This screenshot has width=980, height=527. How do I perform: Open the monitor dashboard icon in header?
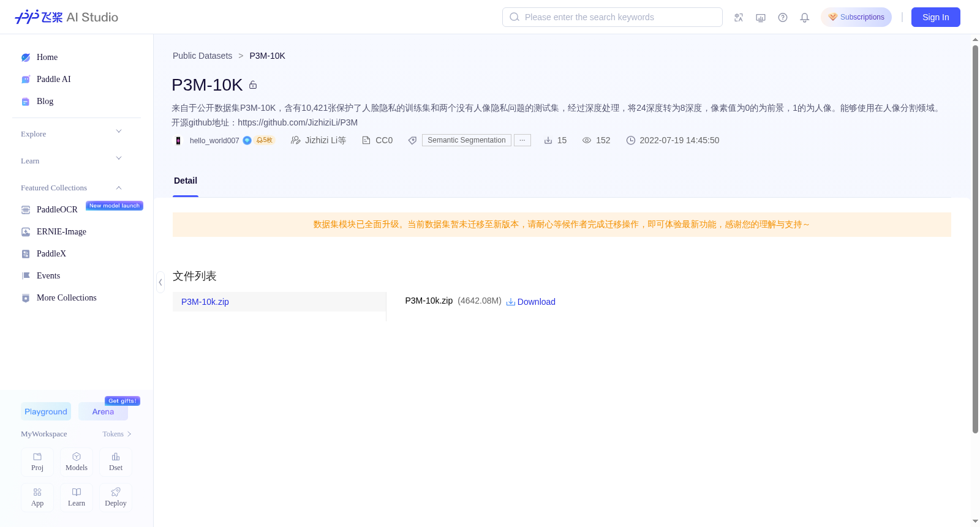[761, 18]
